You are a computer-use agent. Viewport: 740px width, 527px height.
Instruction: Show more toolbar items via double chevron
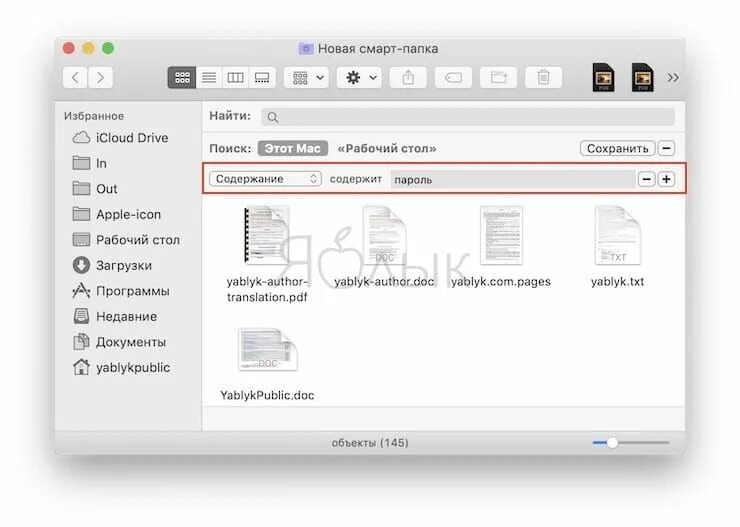point(673,77)
